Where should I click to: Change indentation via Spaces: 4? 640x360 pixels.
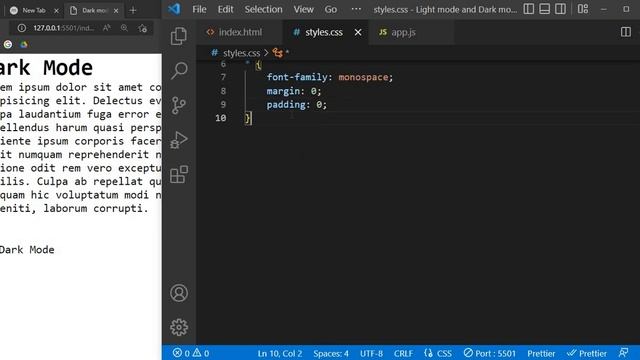331,353
